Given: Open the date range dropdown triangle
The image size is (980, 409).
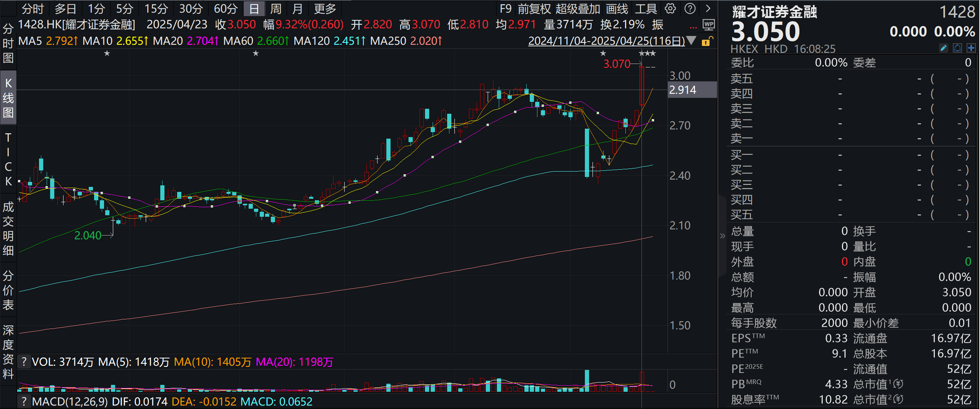Looking at the screenshot, I should point(691,41).
